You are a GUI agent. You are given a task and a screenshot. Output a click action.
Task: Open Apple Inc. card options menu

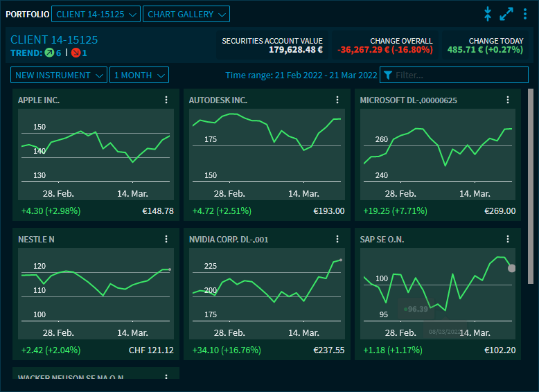pyautogui.click(x=166, y=100)
